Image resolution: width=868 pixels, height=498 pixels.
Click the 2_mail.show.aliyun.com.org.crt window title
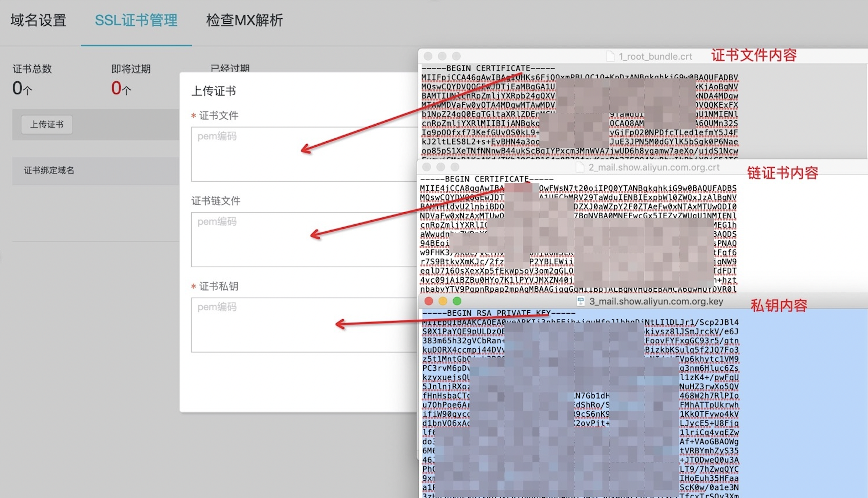click(654, 167)
